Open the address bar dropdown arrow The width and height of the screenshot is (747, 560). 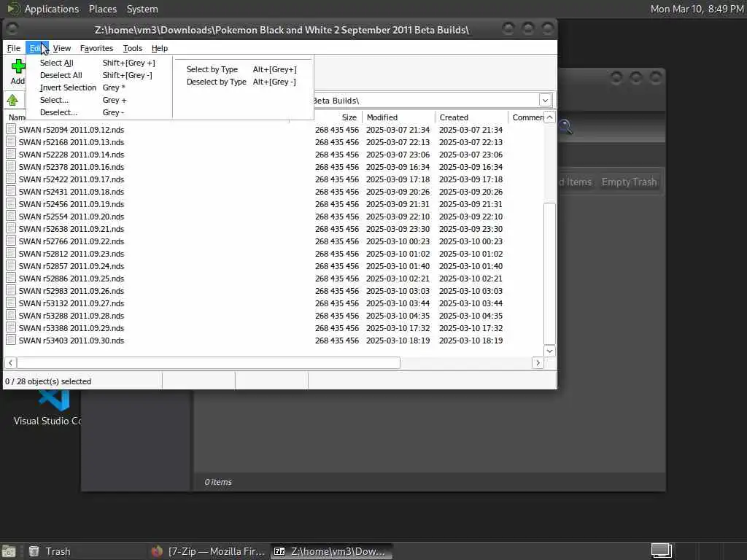click(545, 100)
